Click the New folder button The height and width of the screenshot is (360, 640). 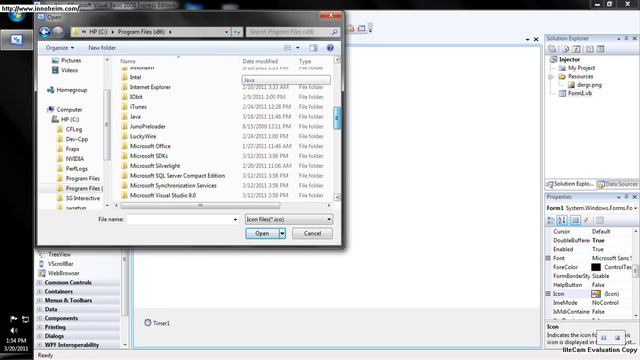coord(102,48)
